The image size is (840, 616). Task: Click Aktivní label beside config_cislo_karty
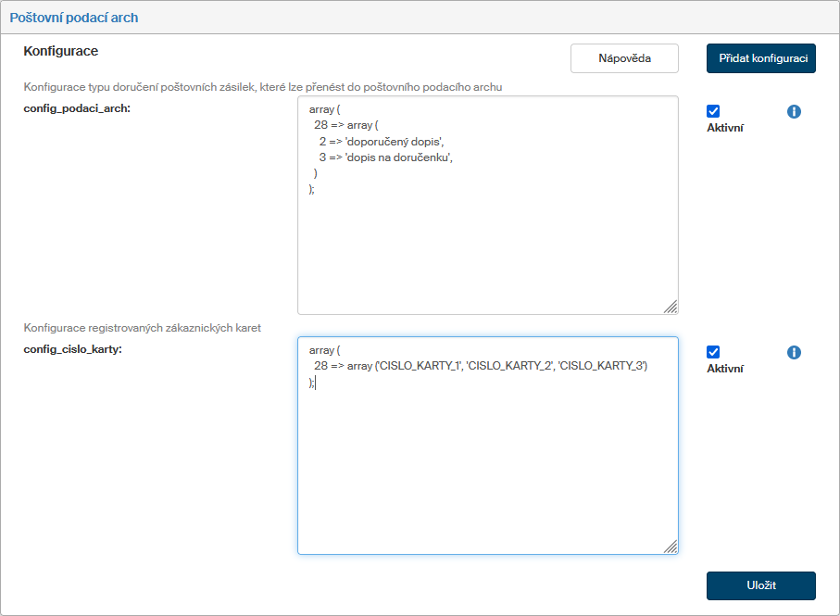pos(724,369)
